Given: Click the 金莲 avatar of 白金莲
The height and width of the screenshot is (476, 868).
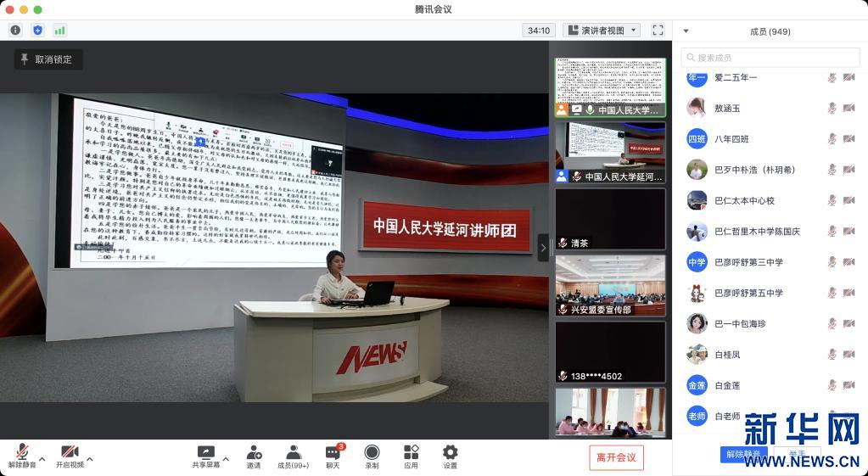Looking at the screenshot, I should pos(697,384).
